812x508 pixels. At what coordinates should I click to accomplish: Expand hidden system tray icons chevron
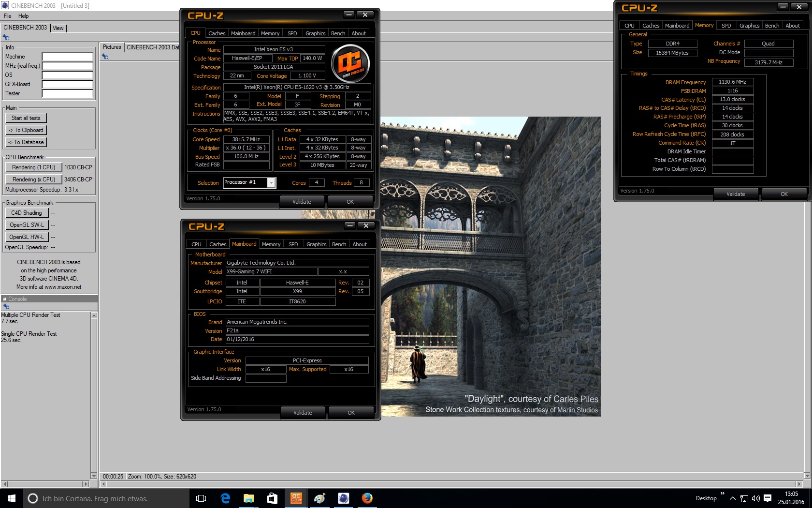(733, 498)
